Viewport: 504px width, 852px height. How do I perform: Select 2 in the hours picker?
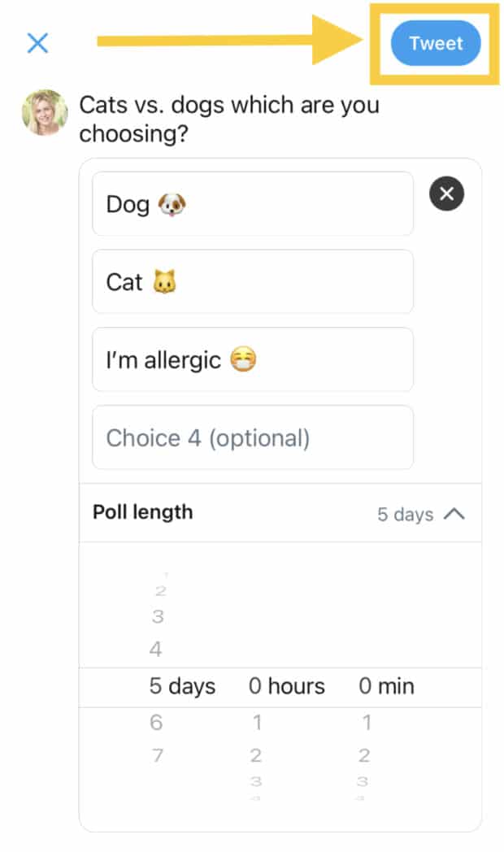(256, 756)
